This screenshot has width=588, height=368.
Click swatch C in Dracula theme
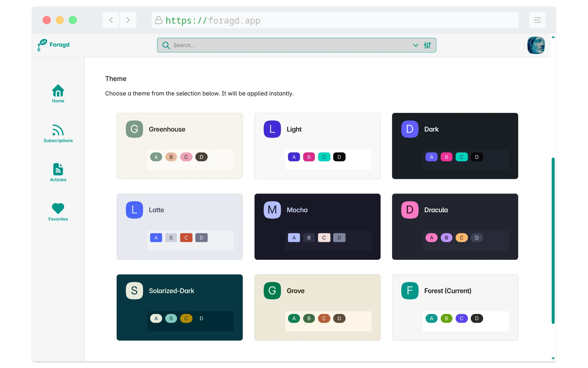(462, 238)
